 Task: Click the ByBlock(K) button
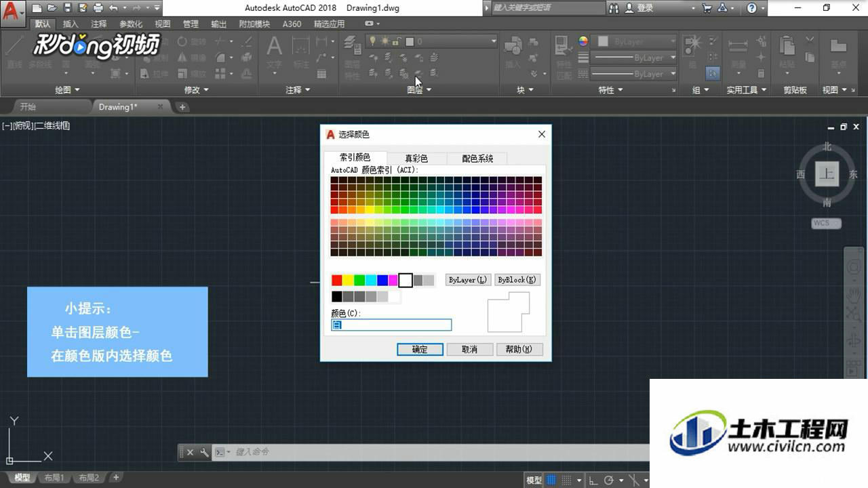pos(517,280)
